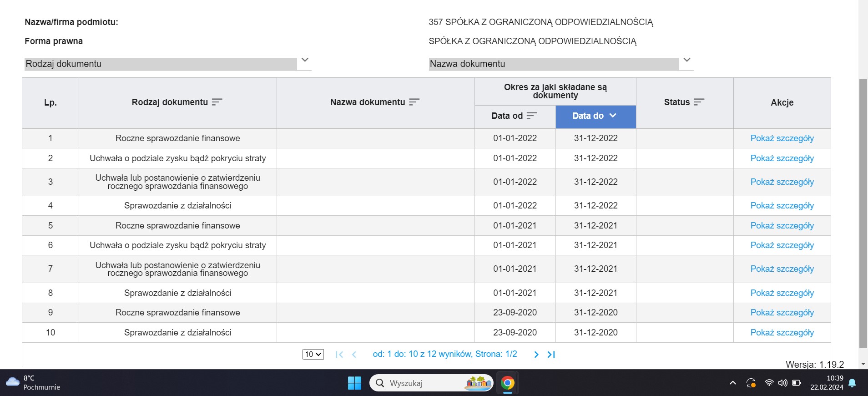The image size is (868, 396).
Task: Expand the Nazwa dokumentu filter dropdown
Action: [x=687, y=60]
